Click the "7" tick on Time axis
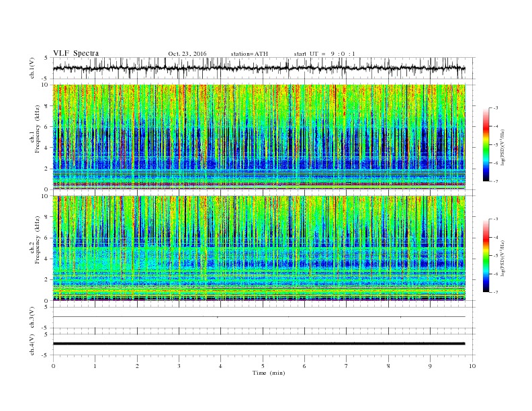The height and width of the screenshot is (411, 532). point(347,366)
